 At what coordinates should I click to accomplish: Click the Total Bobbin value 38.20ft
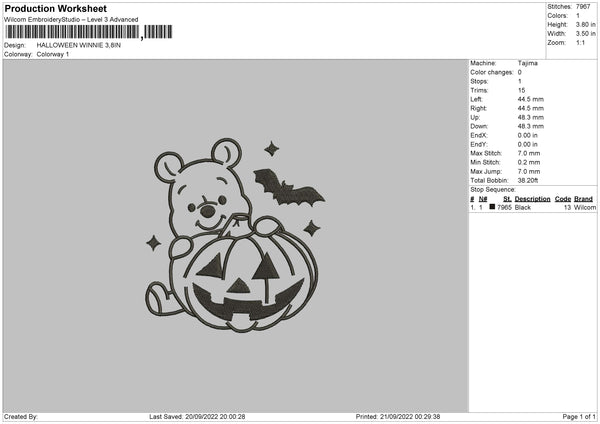click(528, 180)
